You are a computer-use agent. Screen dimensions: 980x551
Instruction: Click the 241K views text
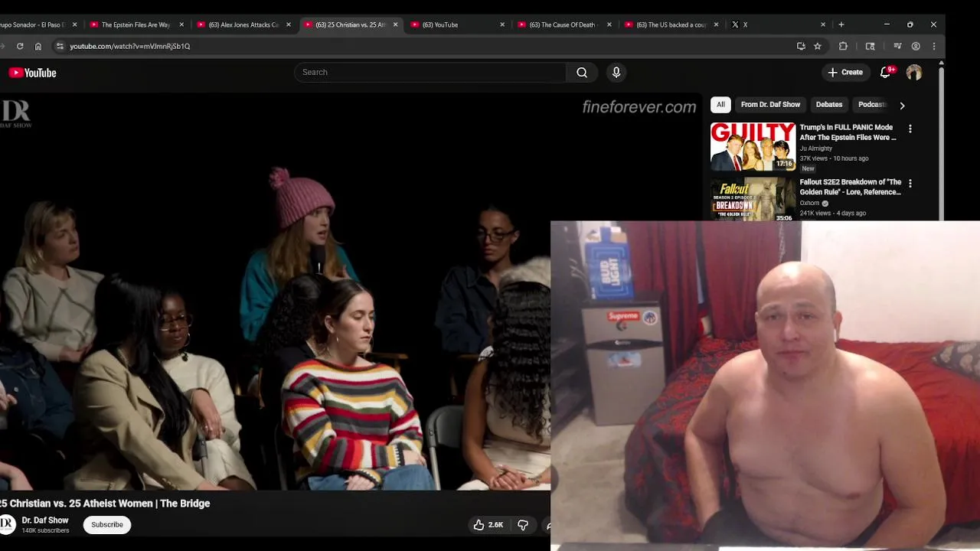815,213
